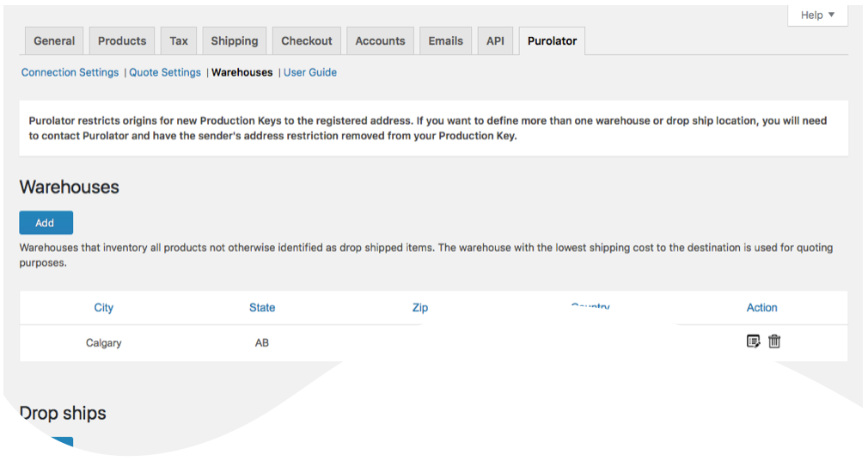Go to the Checkout tab
Viewport: 868px width, 461px height.
click(307, 40)
